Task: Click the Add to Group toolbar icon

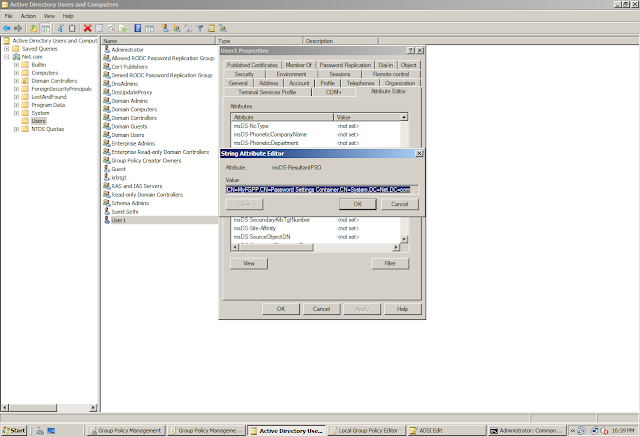Action: (223, 28)
